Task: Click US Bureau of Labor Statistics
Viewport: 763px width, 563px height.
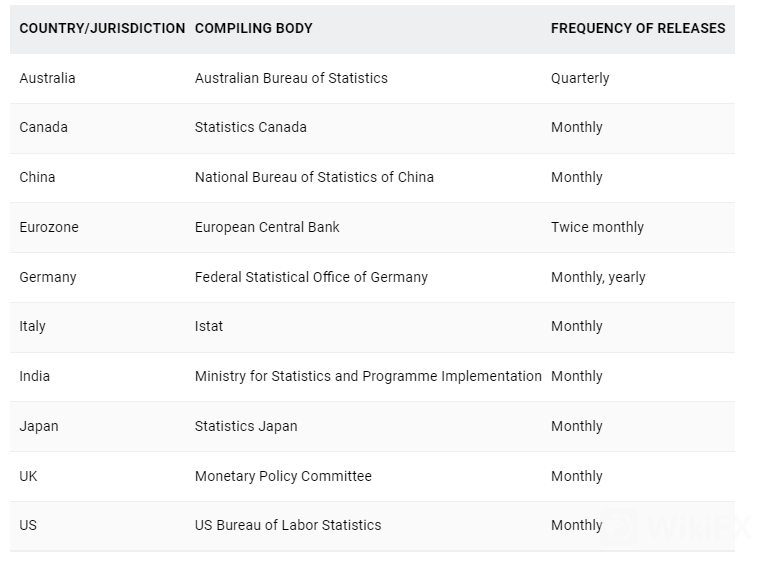Action: click(288, 525)
